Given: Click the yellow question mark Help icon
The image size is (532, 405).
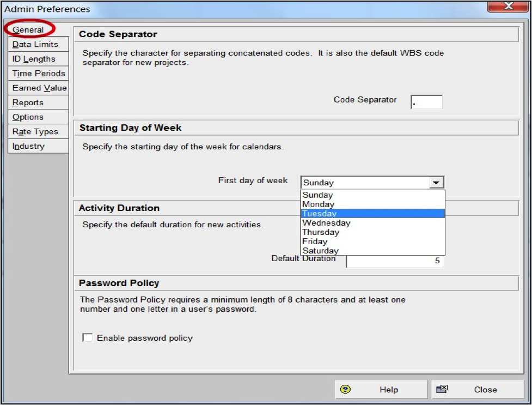Looking at the screenshot, I should 345,389.
